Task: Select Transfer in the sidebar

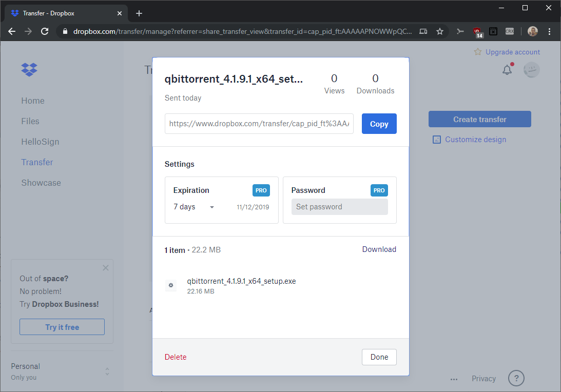Action: coord(37,162)
